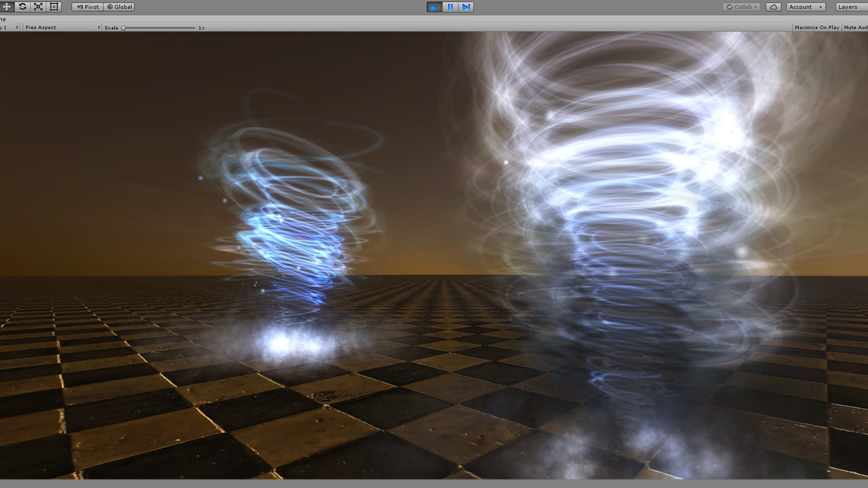Open the Layers dropdown
Image resolution: width=868 pixels, height=488 pixels.
(x=851, y=7)
